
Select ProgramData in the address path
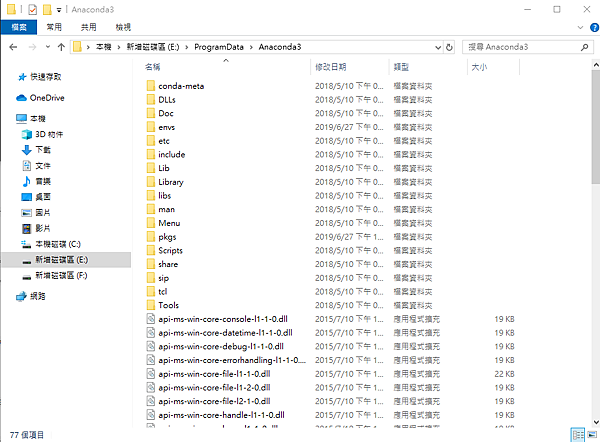click(x=219, y=47)
